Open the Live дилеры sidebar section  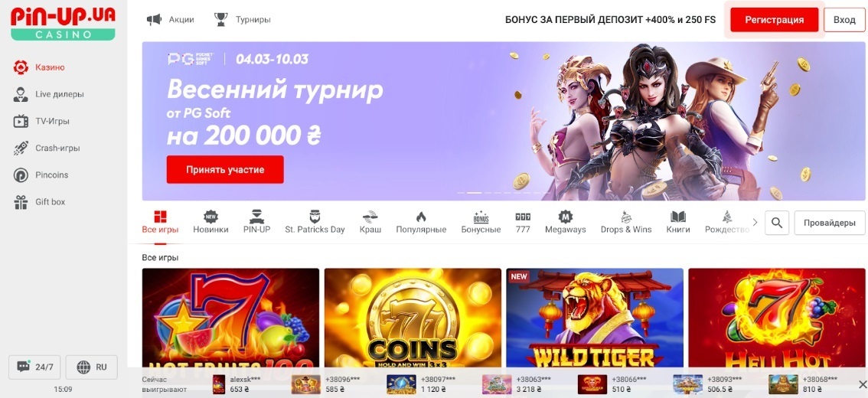pos(49,94)
